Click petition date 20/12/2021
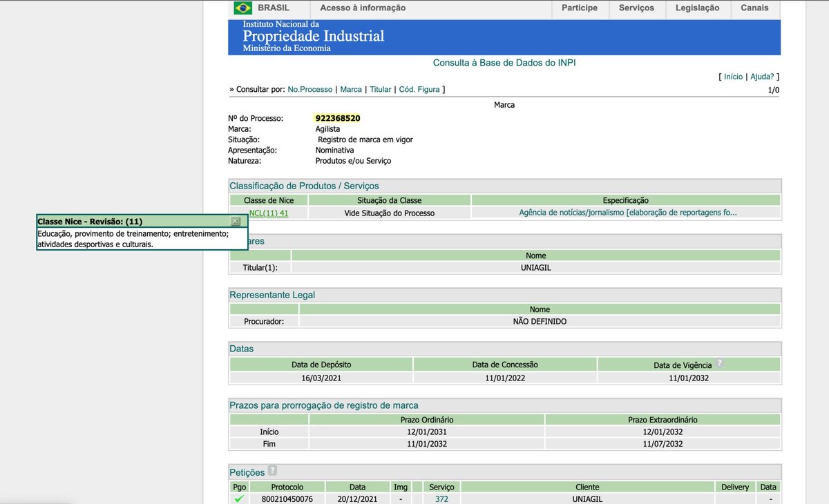 356,499
